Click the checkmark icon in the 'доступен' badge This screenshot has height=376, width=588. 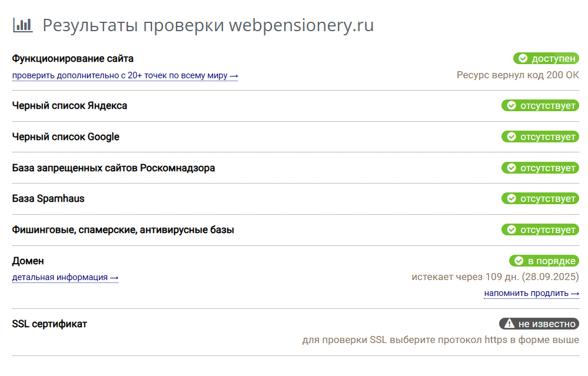[x=523, y=58]
